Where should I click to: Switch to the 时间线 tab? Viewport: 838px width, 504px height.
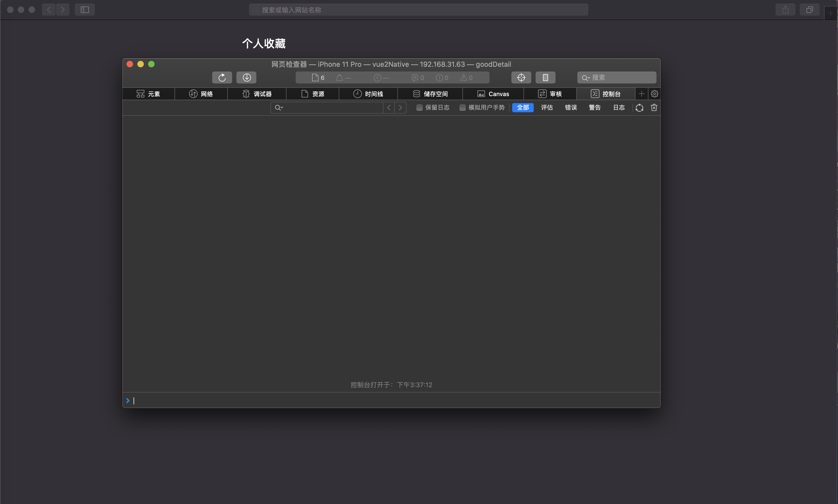pos(368,94)
